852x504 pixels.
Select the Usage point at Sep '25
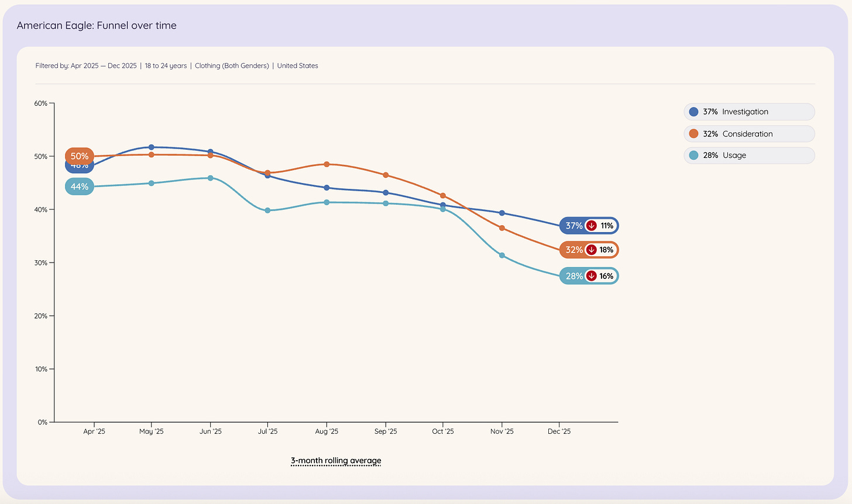pos(385,203)
